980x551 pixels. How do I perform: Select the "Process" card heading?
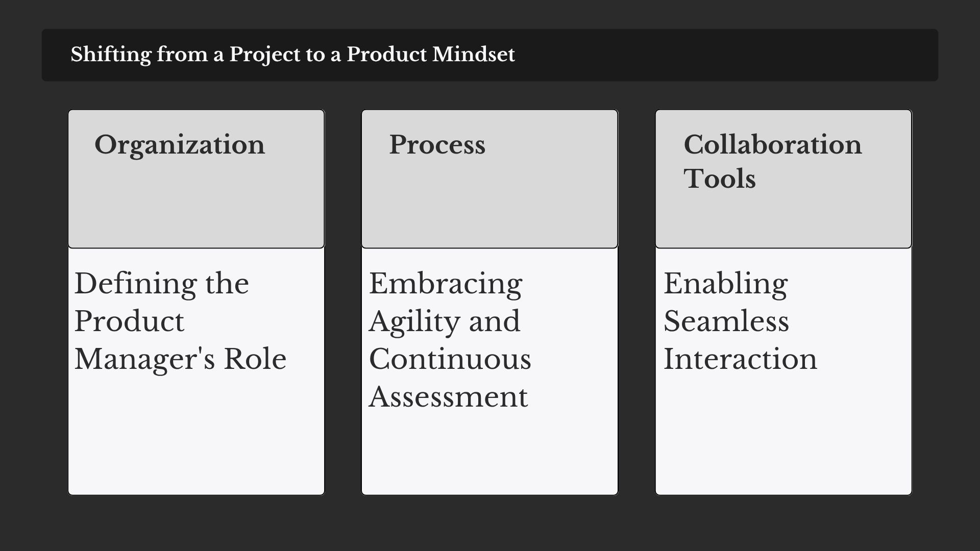[437, 144]
